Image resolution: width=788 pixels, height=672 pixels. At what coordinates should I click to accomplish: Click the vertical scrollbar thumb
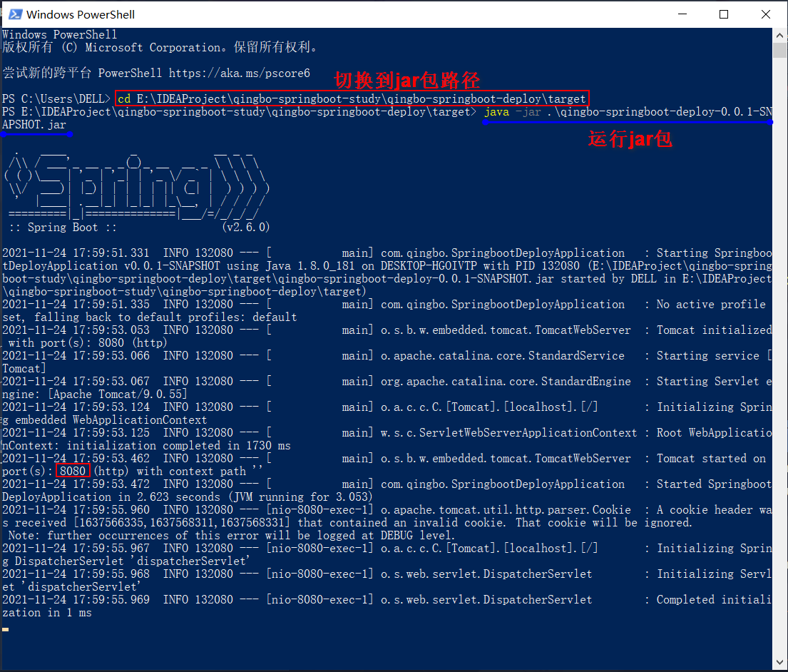[x=779, y=51]
